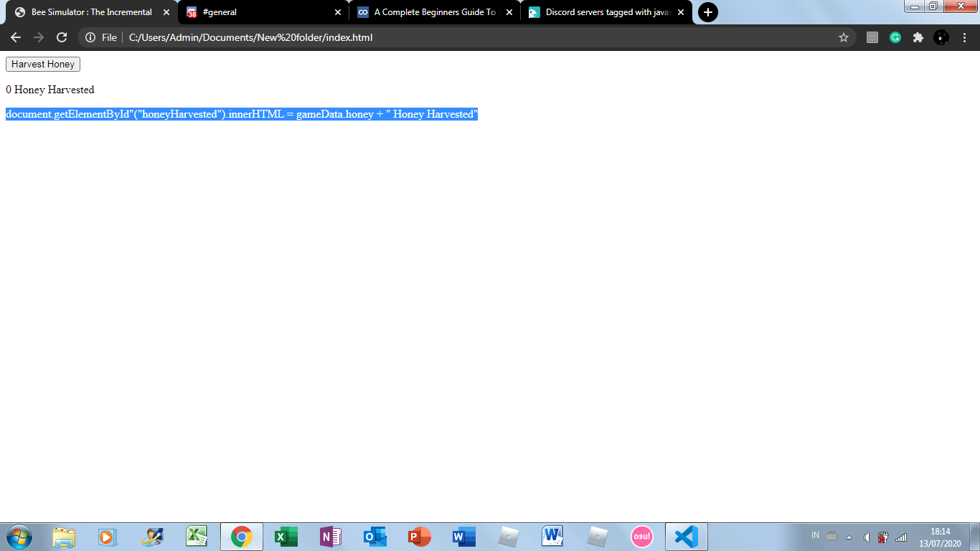Reload the page
Image resolution: width=980 pixels, height=551 pixels.
[62, 37]
